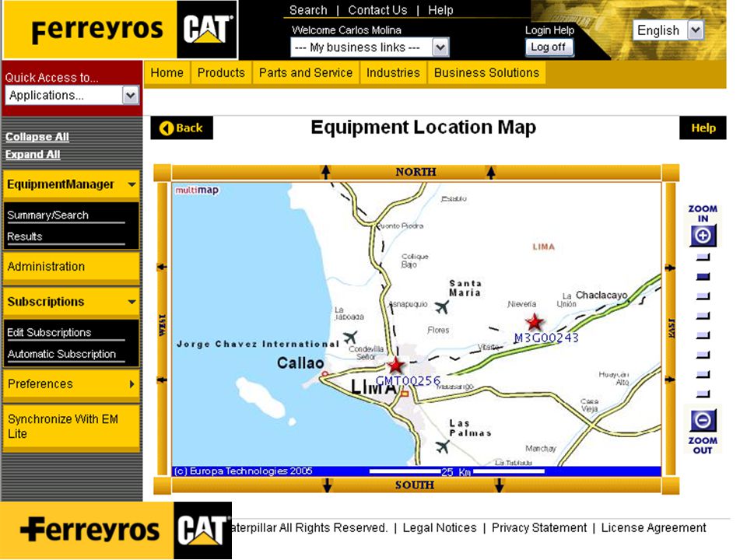Image resolution: width=747 pixels, height=560 pixels.
Task: Click the Ferreyros logo in header
Action: 97,30
